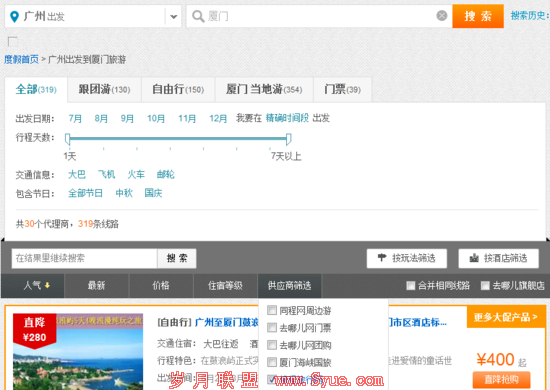Toggle the small checkbox under 广州出发
This screenshot has height=390, width=550.
click(13, 42)
